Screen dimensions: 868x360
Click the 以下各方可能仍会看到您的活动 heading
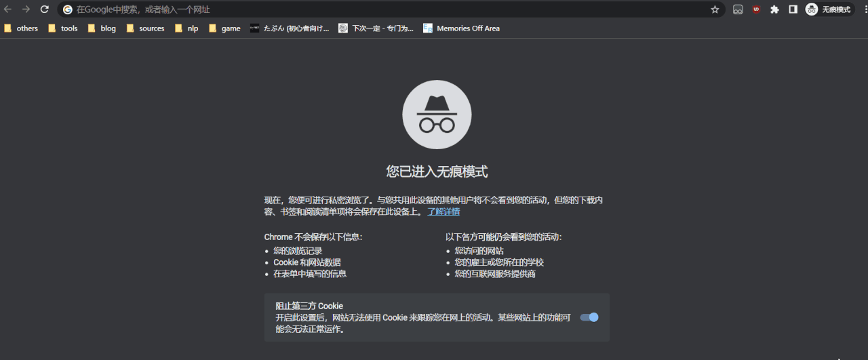click(x=504, y=237)
